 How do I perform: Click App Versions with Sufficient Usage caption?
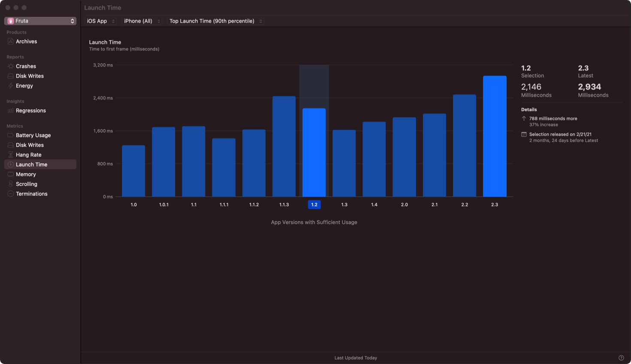point(314,222)
